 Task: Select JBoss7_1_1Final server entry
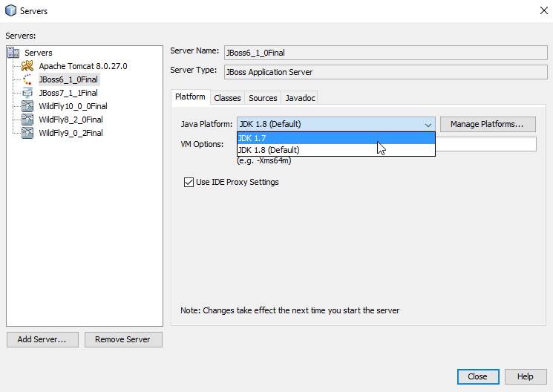(x=68, y=93)
